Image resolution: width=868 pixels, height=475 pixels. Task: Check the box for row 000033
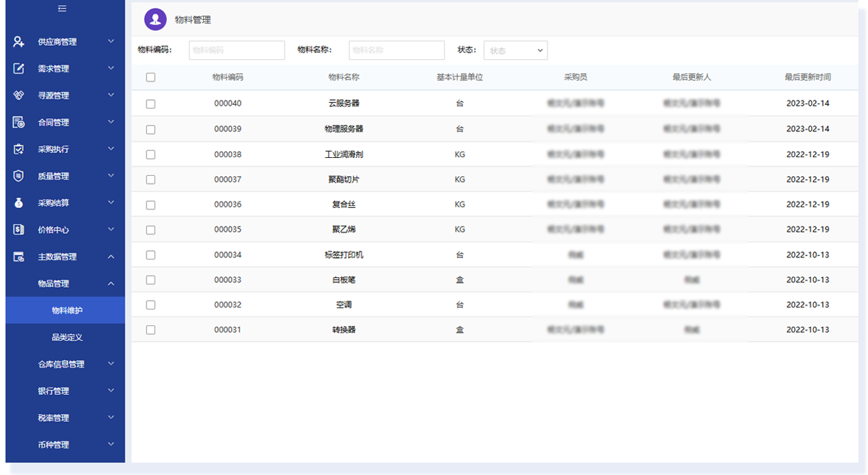click(x=151, y=280)
